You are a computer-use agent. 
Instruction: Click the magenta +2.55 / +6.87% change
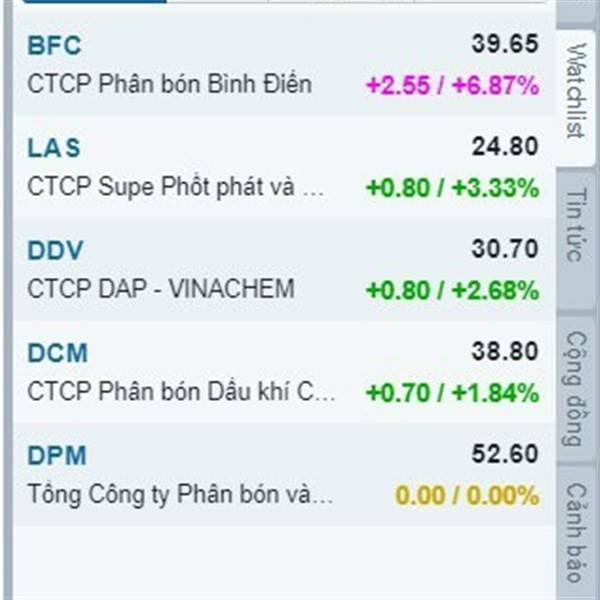(453, 85)
